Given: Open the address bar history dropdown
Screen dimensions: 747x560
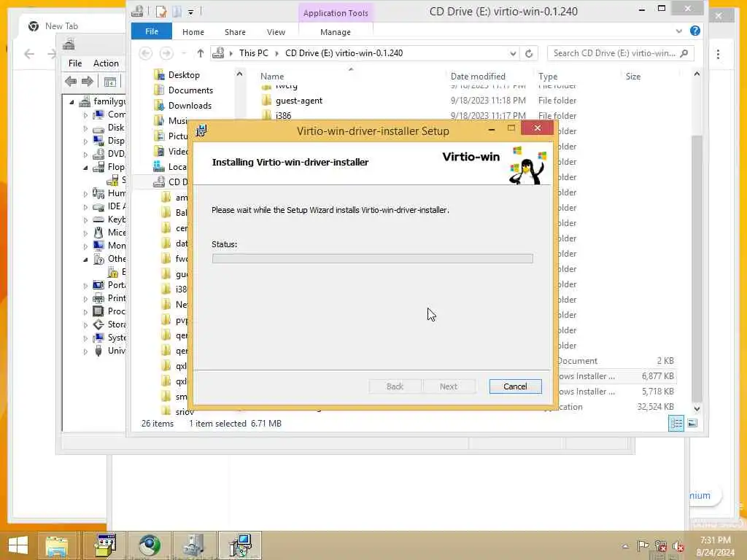Looking at the screenshot, I should (513, 53).
